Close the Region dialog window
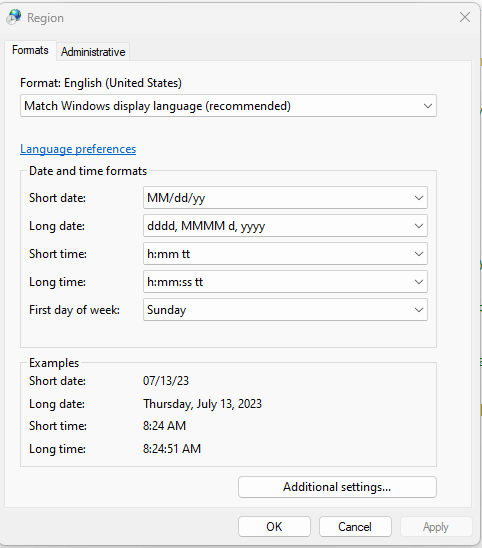The height and width of the screenshot is (548, 482). (465, 17)
